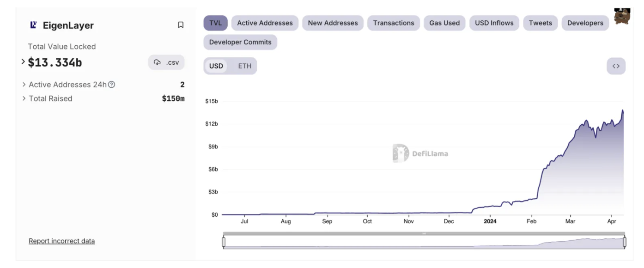The image size is (644, 268).
Task: Bookmark the EigenLayer protocol
Action: pyautogui.click(x=181, y=25)
